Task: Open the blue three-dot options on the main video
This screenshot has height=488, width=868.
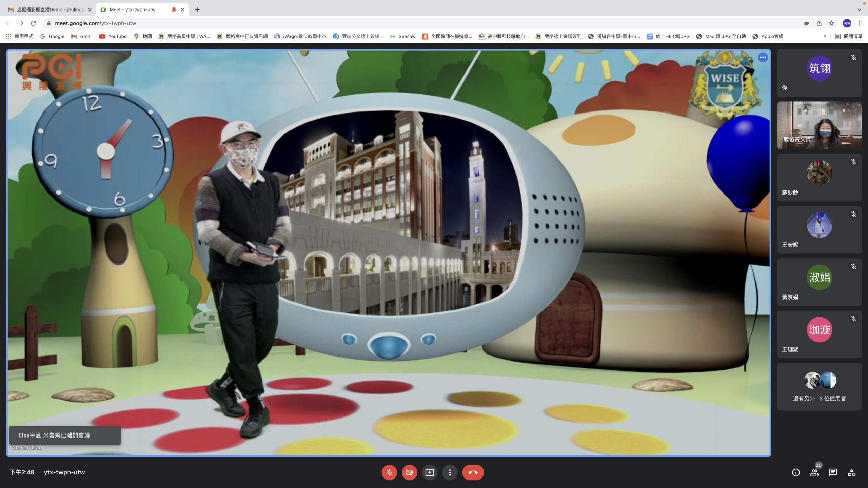Action: pyautogui.click(x=763, y=57)
